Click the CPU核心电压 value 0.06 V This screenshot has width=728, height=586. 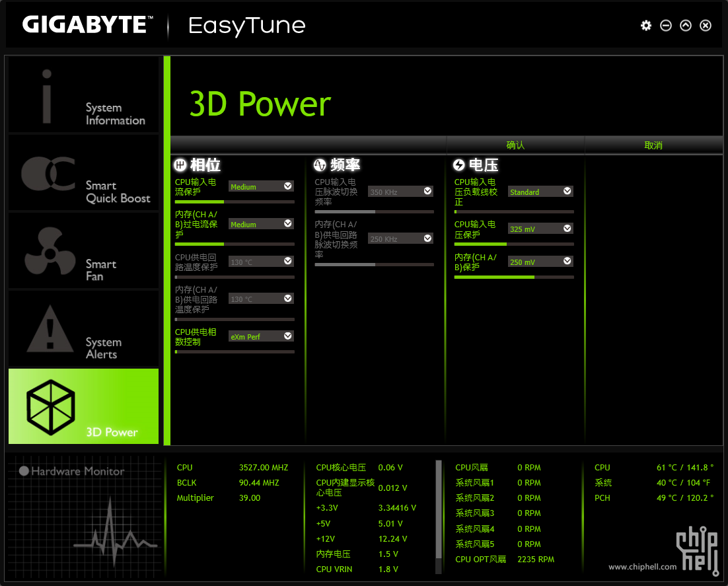click(390, 468)
